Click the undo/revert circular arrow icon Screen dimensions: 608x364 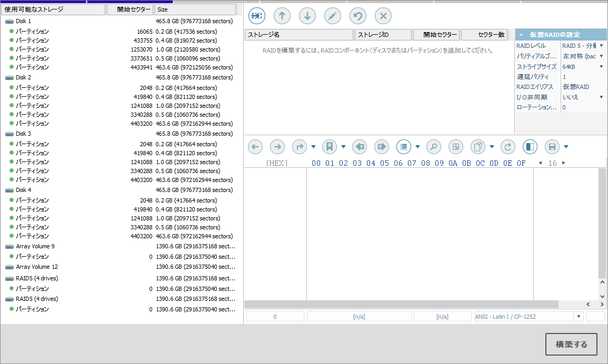click(358, 16)
